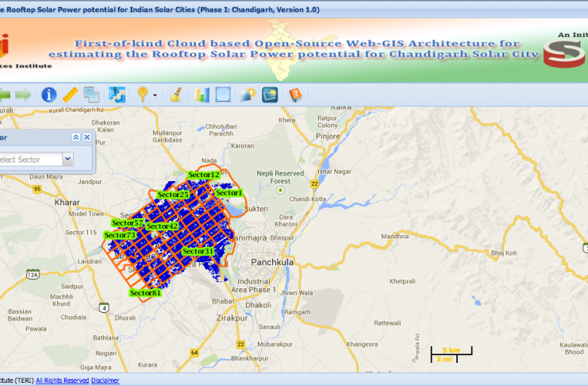Viewport: 588px width, 386px height.
Task: Click Nepli Reserved Forest label
Action: (x=280, y=177)
